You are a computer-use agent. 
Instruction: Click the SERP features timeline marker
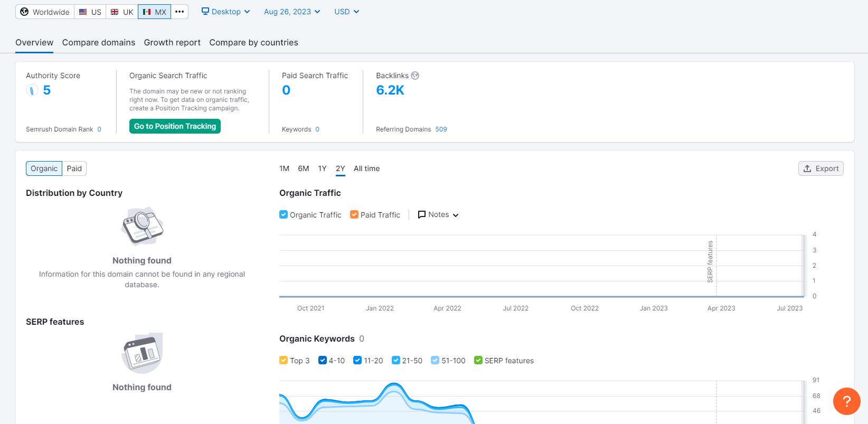(x=710, y=261)
